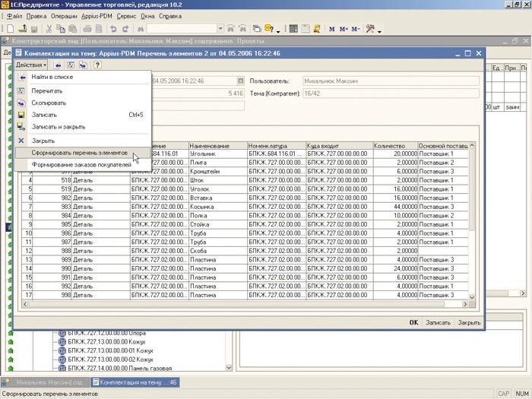532x399 pixels.
Task: Click the Записать button at dialog bottom
Action: coord(438,322)
